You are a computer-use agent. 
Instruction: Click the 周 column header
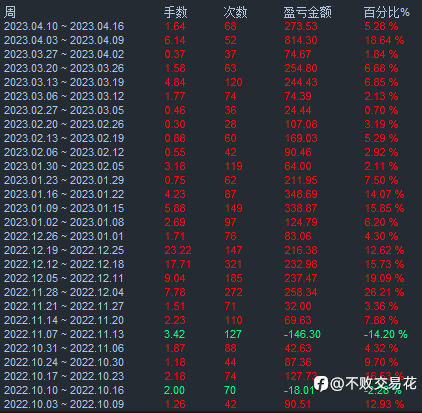[10, 13]
